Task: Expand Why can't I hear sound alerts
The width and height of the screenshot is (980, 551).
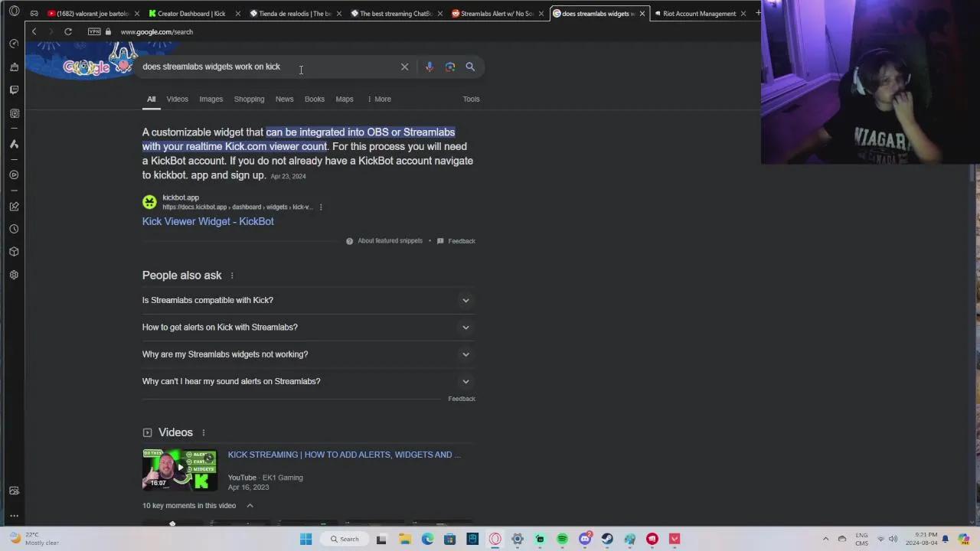Action: click(x=308, y=381)
